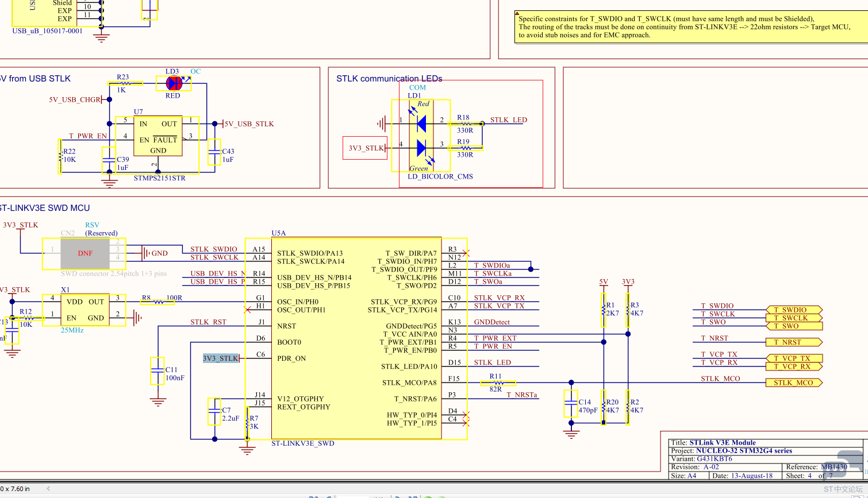The image size is (868, 498).
Task: Click the yellow routing constraints note
Action: point(690,27)
